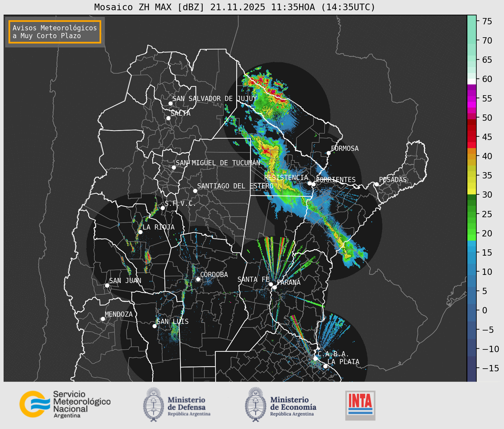This screenshot has height=429, width=504.
Task: Click the FORMOSA label text
Action: (345, 148)
